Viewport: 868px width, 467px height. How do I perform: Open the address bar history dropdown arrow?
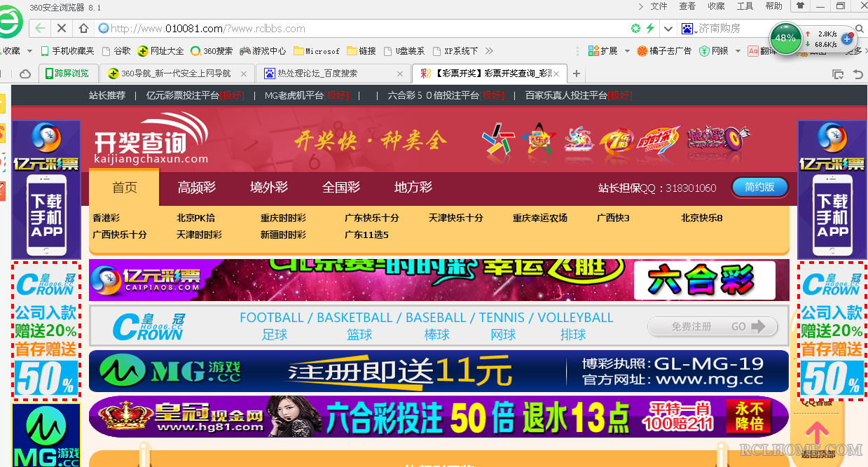pyautogui.click(x=668, y=29)
